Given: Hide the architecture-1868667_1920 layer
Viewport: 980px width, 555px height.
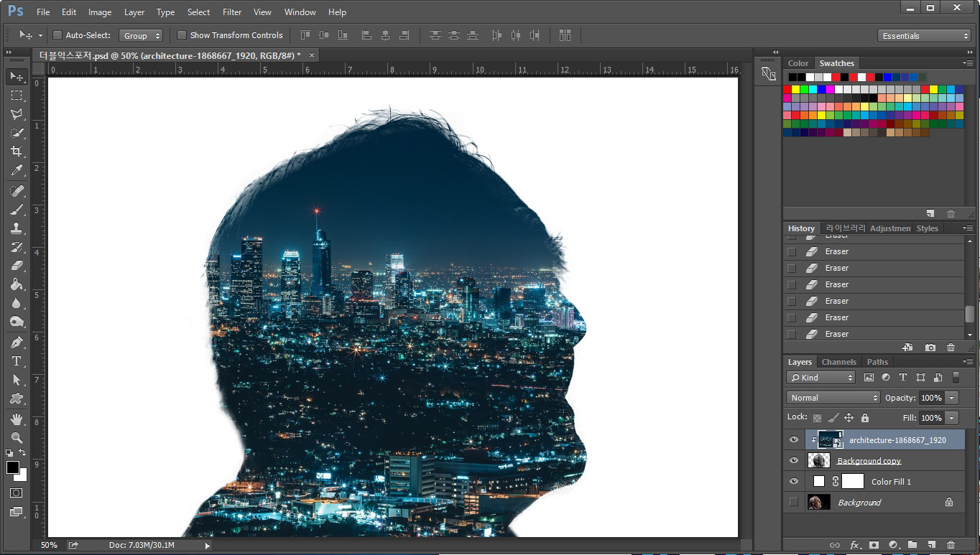Looking at the screenshot, I should 794,440.
